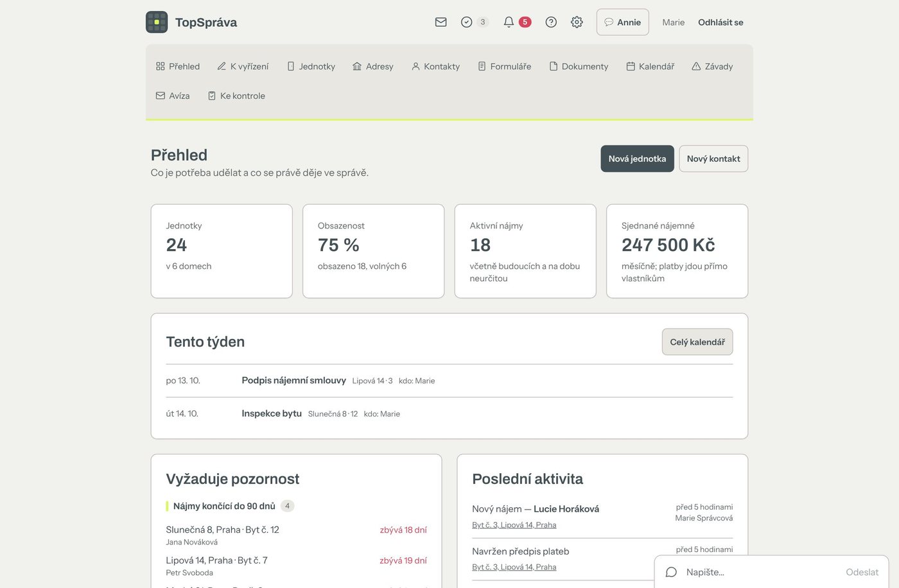Open tasks check-circle icon with 3
Viewport: 899px width, 588px height.
475,22
